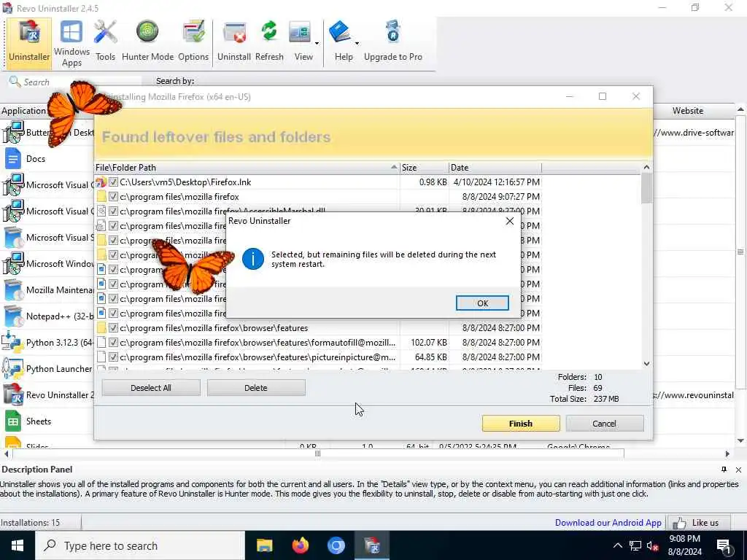The image size is (747, 560).
Task: Click the network tray icon
Action: (635, 545)
